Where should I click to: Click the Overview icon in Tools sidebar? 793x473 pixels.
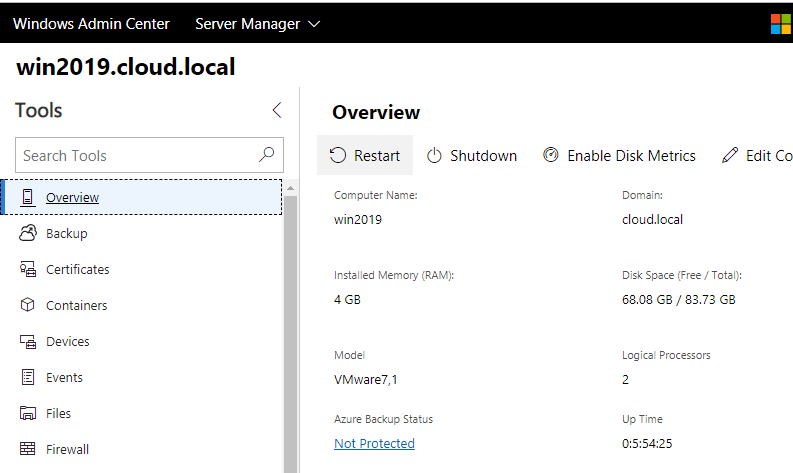[28, 197]
